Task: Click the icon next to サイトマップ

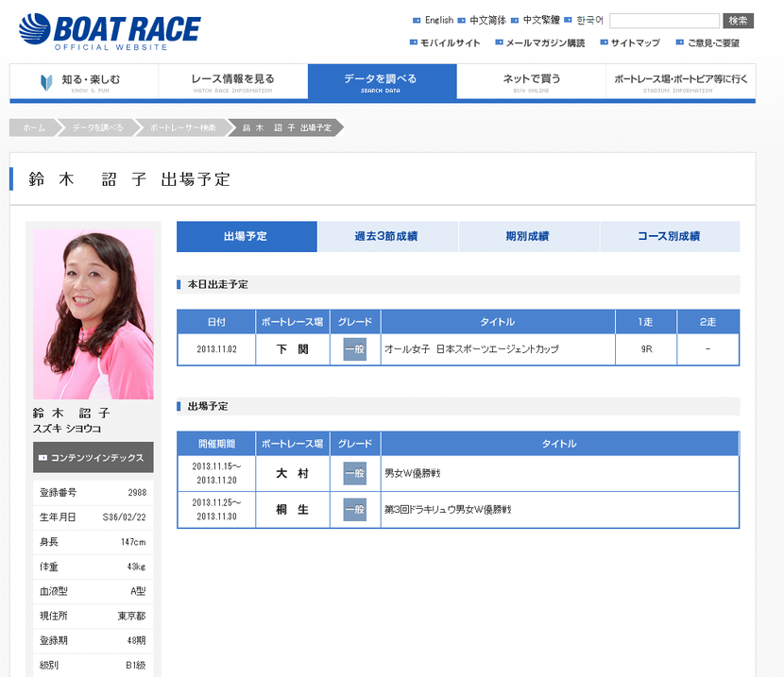Action: tap(603, 42)
